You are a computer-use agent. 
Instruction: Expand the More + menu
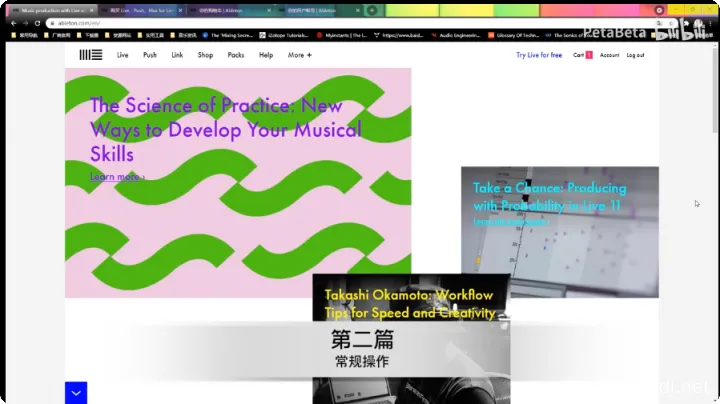[x=300, y=55]
